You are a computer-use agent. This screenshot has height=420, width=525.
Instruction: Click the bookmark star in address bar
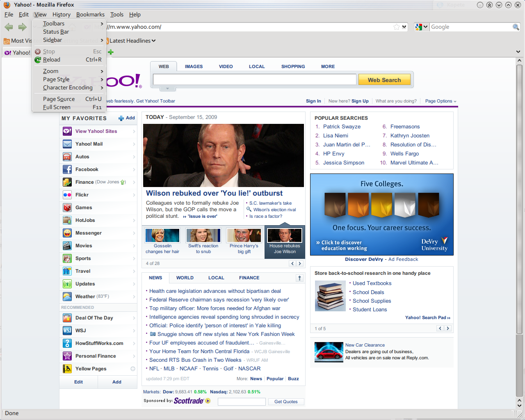pyautogui.click(x=396, y=27)
